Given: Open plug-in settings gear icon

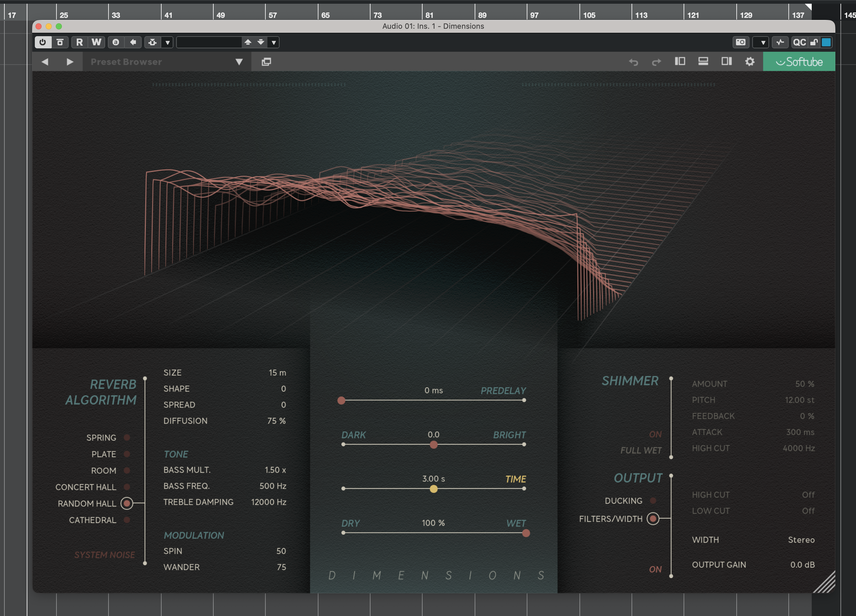Looking at the screenshot, I should [750, 62].
